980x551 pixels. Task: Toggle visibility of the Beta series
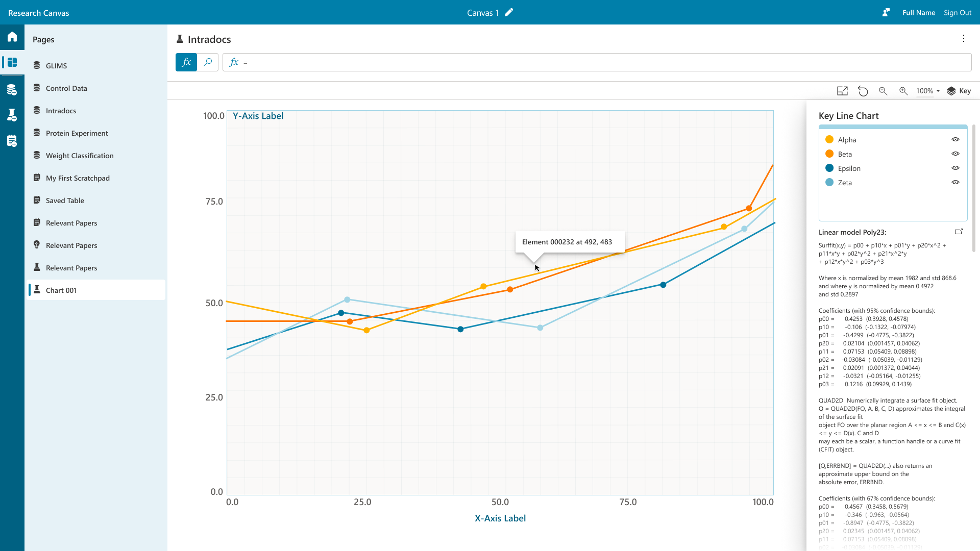(955, 154)
